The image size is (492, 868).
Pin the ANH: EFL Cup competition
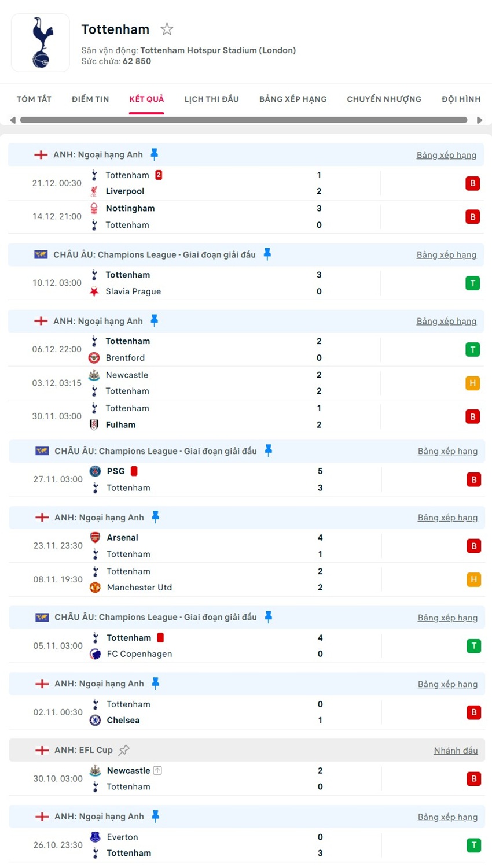pos(124,750)
